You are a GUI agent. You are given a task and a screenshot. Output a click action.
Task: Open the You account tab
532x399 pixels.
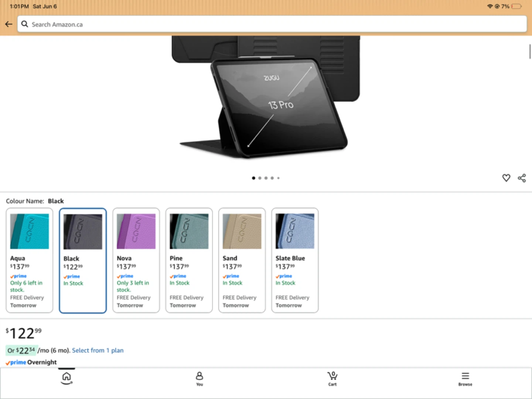pyautogui.click(x=199, y=379)
